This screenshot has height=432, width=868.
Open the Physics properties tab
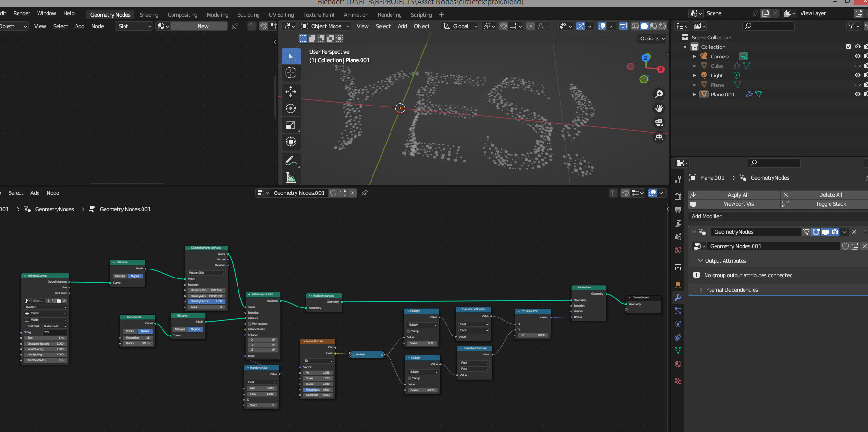pos(678,324)
